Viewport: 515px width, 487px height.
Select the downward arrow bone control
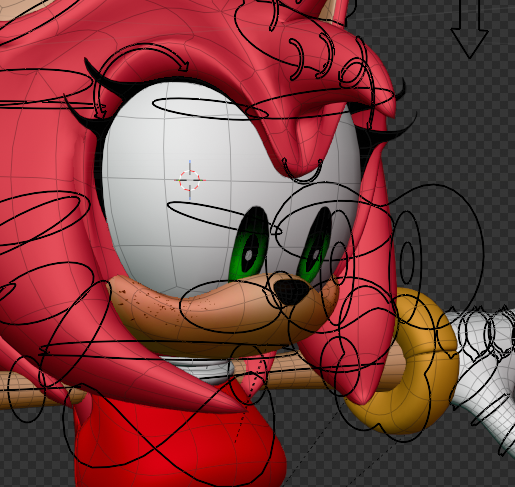pyautogui.click(x=469, y=29)
